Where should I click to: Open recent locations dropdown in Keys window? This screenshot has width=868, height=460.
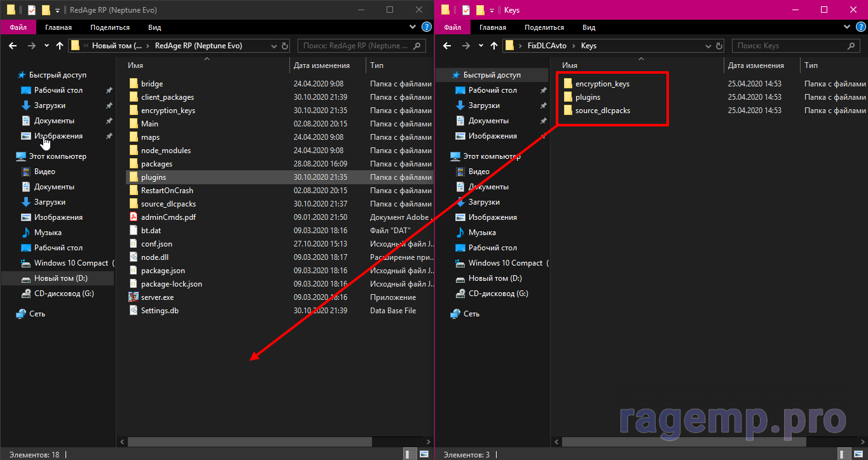click(481, 46)
